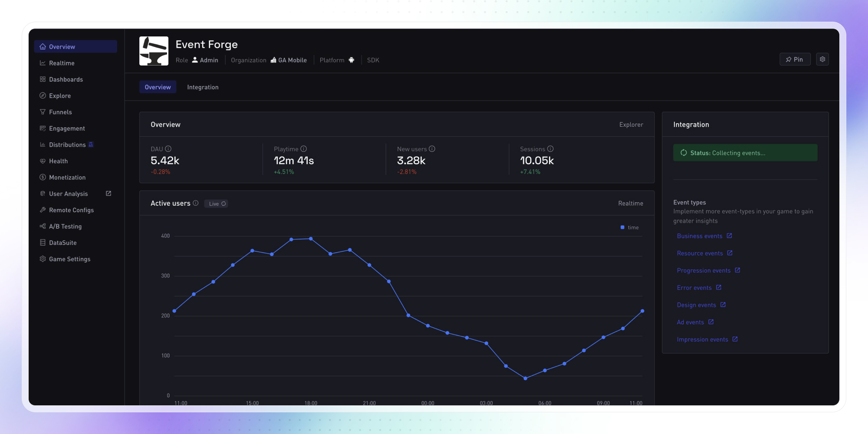868x434 pixels.
Task: Click the Monetization dollar icon
Action: point(43,177)
